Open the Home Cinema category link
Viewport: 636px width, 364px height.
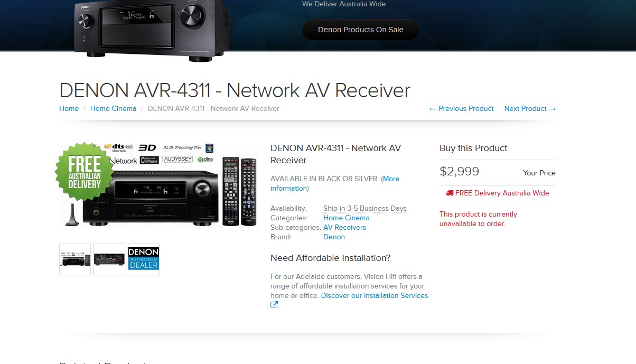pyautogui.click(x=347, y=218)
